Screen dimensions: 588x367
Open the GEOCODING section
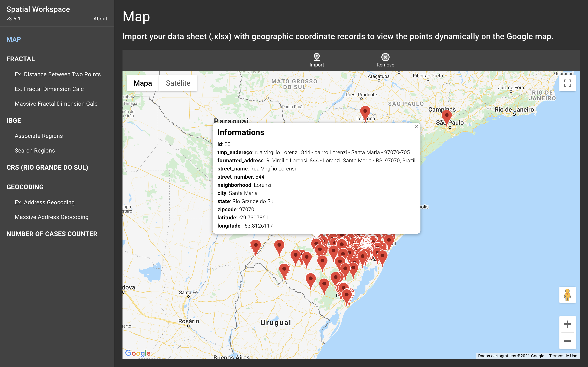tap(25, 187)
